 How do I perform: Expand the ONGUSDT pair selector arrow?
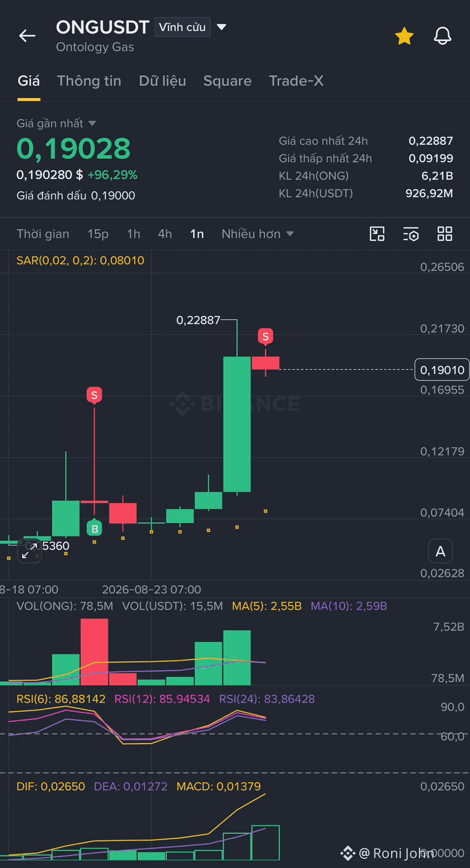222,27
